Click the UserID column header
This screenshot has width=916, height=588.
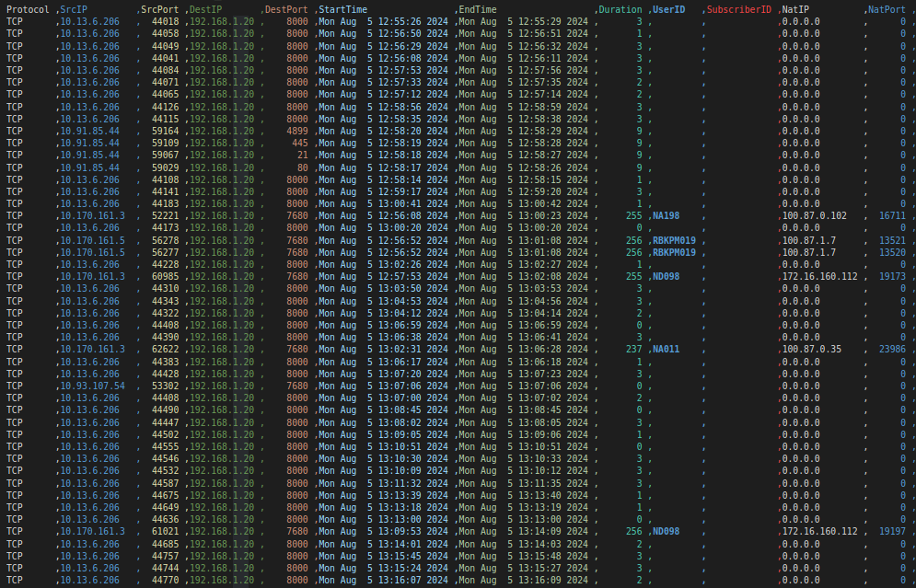pos(669,9)
